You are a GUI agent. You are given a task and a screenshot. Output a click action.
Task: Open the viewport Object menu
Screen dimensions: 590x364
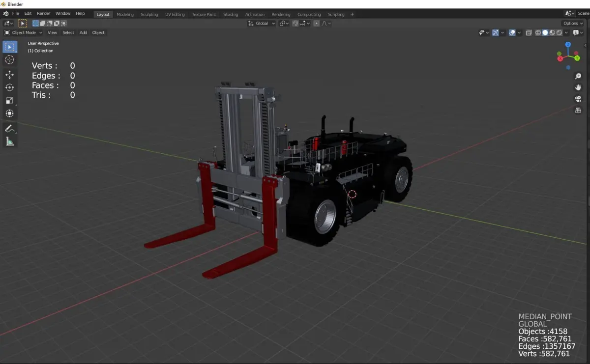click(98, 32)
